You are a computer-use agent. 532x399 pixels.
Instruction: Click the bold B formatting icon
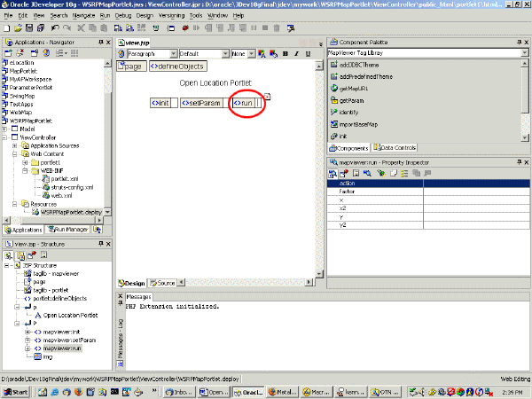[286, 53]
